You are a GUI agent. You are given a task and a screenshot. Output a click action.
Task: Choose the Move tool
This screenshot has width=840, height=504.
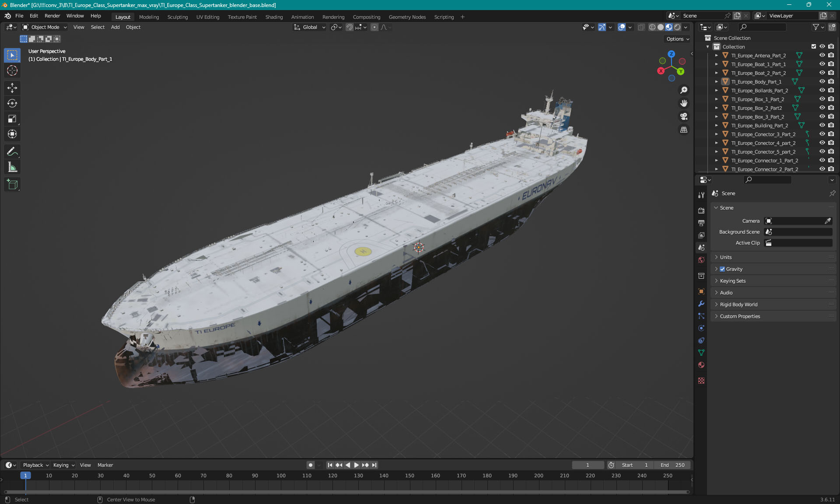[x=12, y=88]
